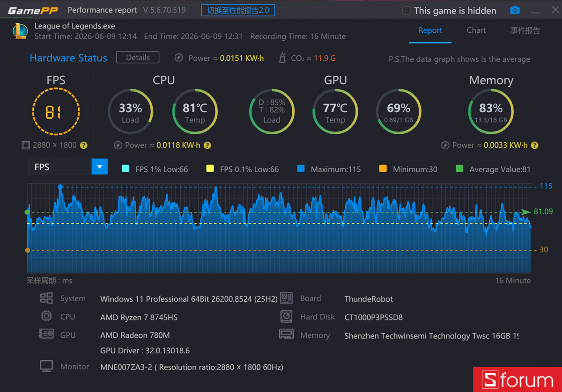Viewport: 562px width, 392px height.
Task: Click the Shenzhen Techwinsemi memory text
Action: coord(431,336)
